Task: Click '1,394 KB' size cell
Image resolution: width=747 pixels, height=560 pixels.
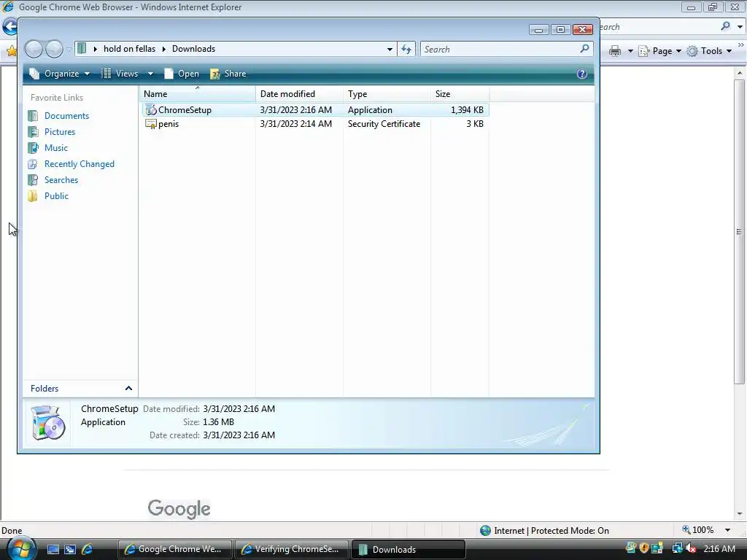Action: 467,110
